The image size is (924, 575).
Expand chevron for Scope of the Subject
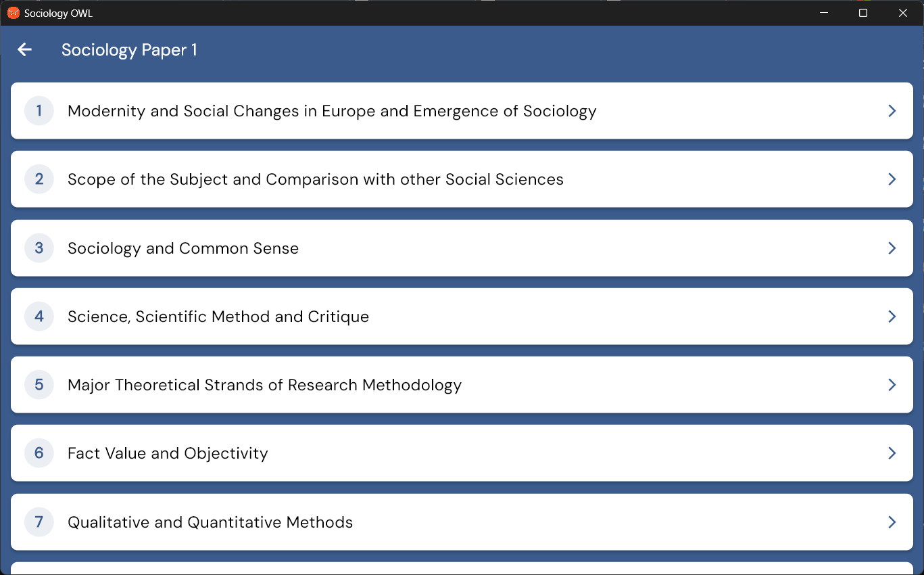(x=892, y=179)
